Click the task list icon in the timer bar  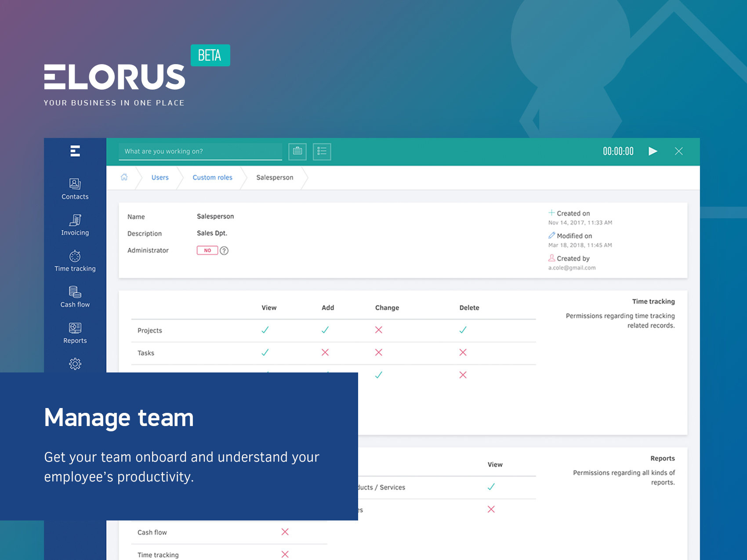(x=322, y=152)
